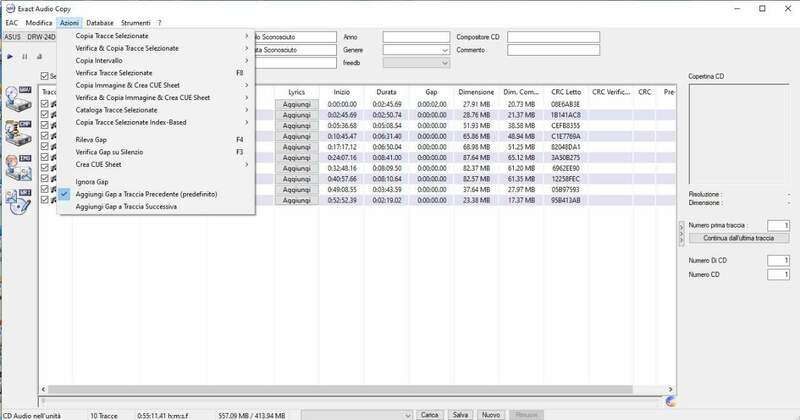The image size is (800, 420).
Task: Click the Compositore CD text field
Action: [553, 36]
